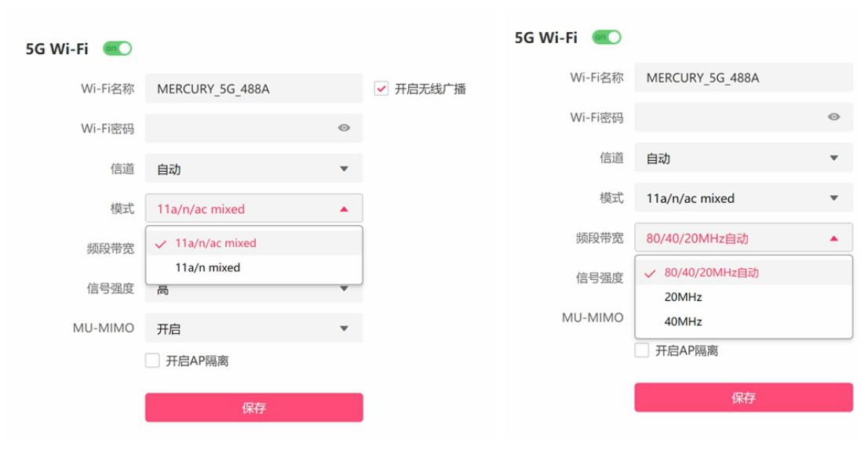Expand left panel 信道 dropdown set to 自动
The width and height of the screenshot is (868, 450).
[x=253, y=169]
